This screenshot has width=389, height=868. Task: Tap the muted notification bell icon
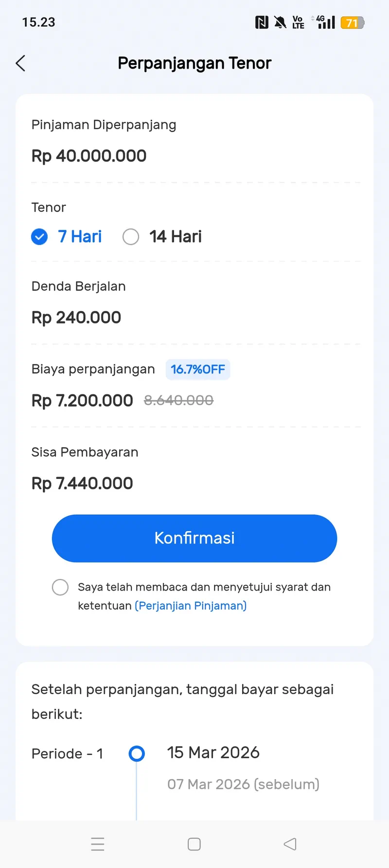coord(280,22)
